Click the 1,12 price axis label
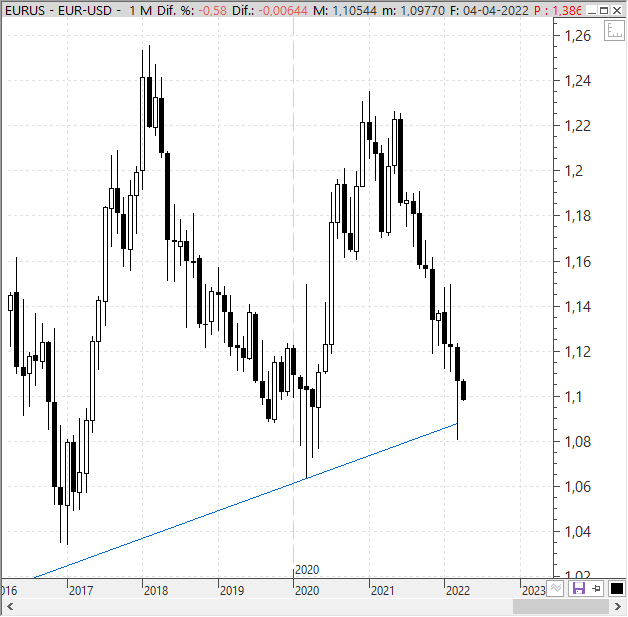Viewport: 628px width, 617px height. click(578, 352)
